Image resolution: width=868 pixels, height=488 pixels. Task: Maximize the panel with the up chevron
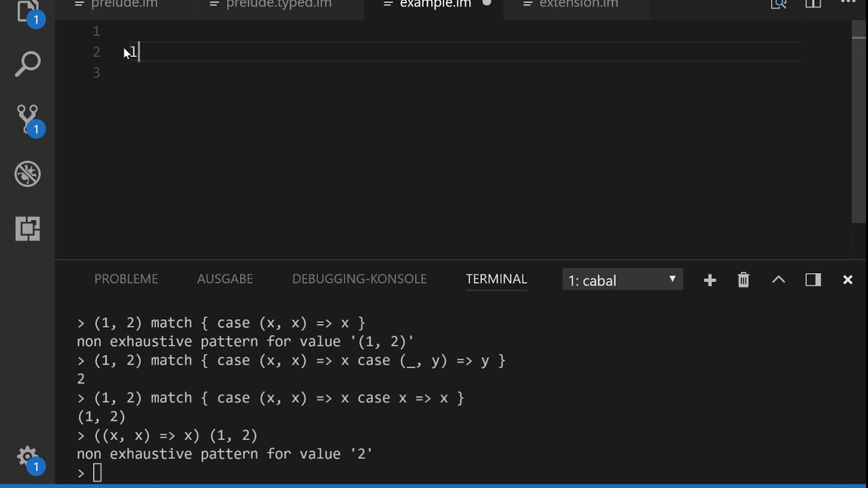[778, 280]
